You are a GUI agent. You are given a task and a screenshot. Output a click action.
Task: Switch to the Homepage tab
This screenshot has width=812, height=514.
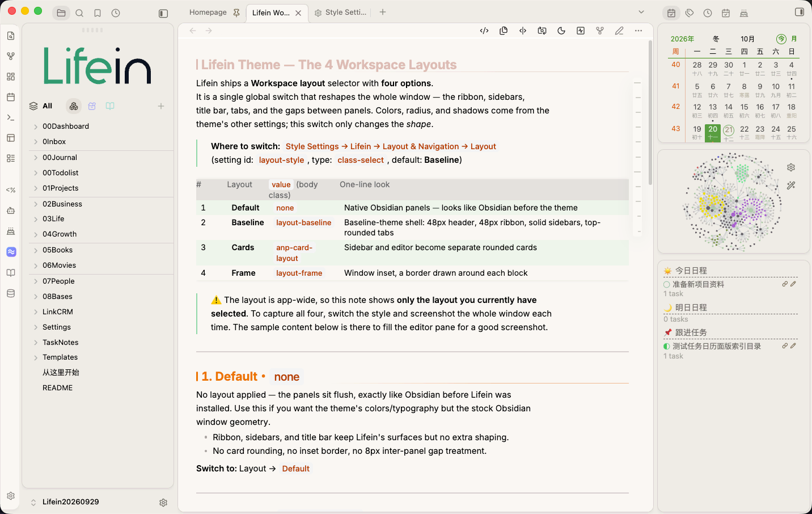coord(208,12)
